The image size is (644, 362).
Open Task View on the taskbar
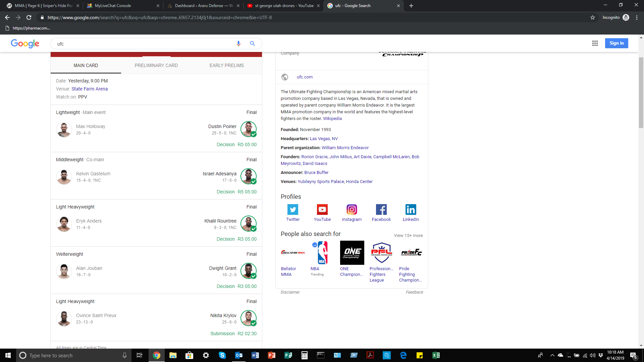(140, 355)
